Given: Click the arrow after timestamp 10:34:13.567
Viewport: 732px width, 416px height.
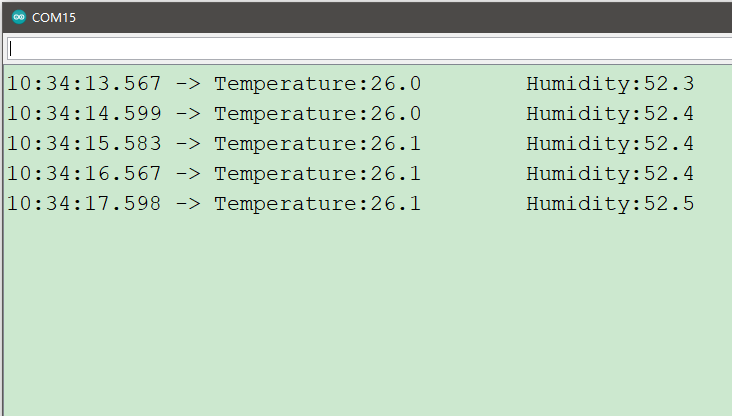Looking at the screenshot, I should coord(187,84).
